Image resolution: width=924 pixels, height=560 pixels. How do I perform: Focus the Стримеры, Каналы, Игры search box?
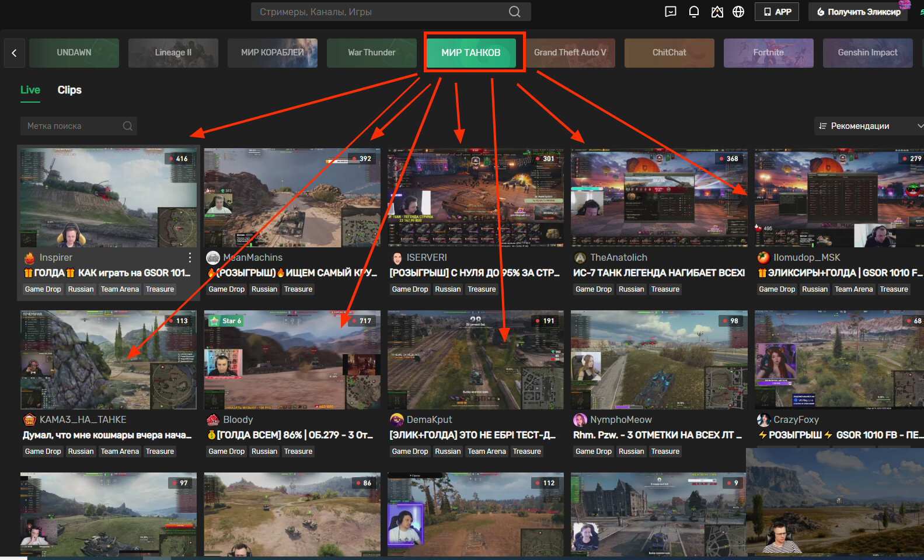(x=391, y=12)
